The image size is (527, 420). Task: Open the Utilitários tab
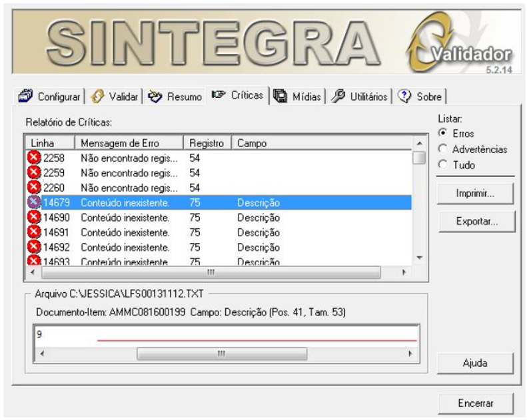tap(359, 97)
